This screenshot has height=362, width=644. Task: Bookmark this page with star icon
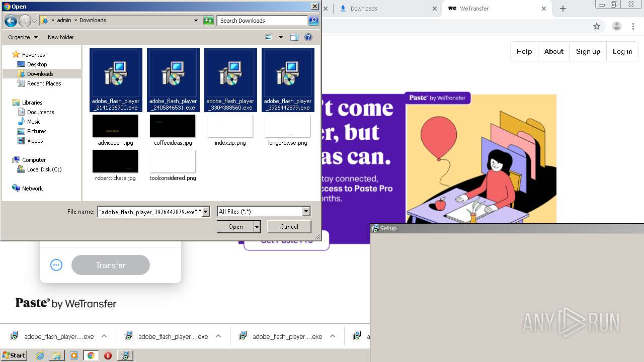point(597,26)
